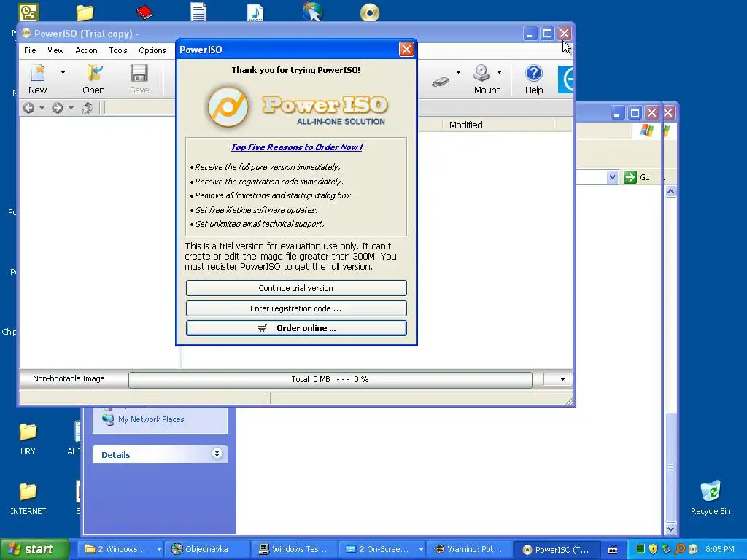Image resolution: width=747 pixels, height=560 pixels.
Task: Click the magnifier tray icon
Action: pyautogui.click(x=680, y=549)
